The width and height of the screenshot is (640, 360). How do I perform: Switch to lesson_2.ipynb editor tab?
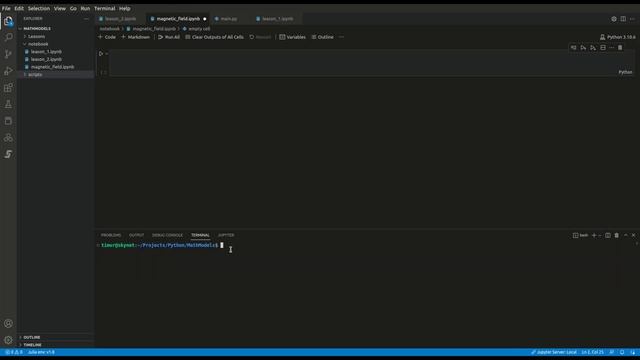[x=120, y=19]
